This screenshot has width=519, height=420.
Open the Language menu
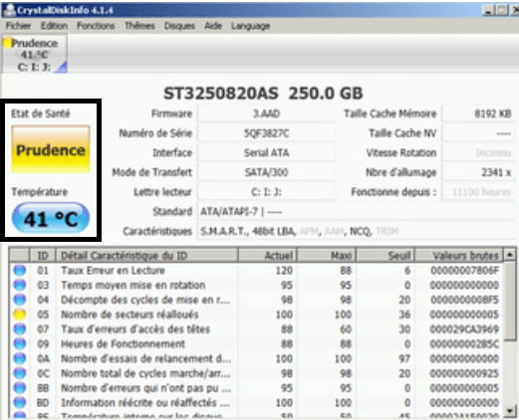click(x=250, y=26)
